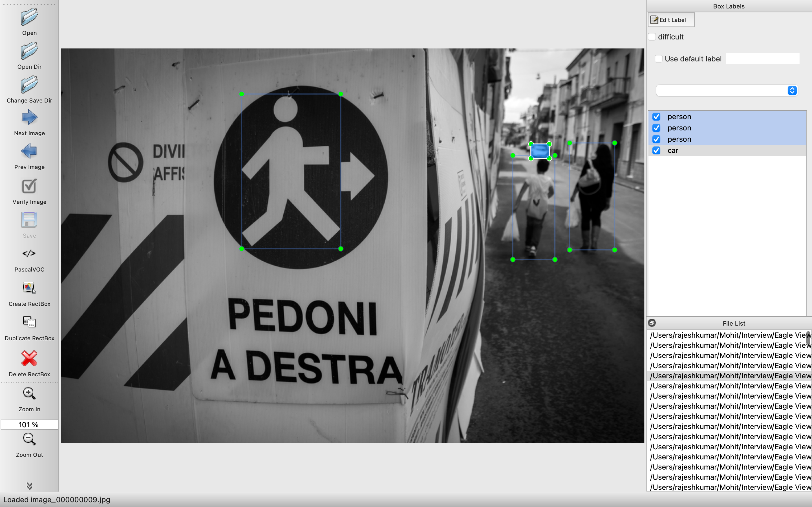Go back with Prev Image arrow
The height and width of the screenshot is (507, 812).
coord(29,151)
